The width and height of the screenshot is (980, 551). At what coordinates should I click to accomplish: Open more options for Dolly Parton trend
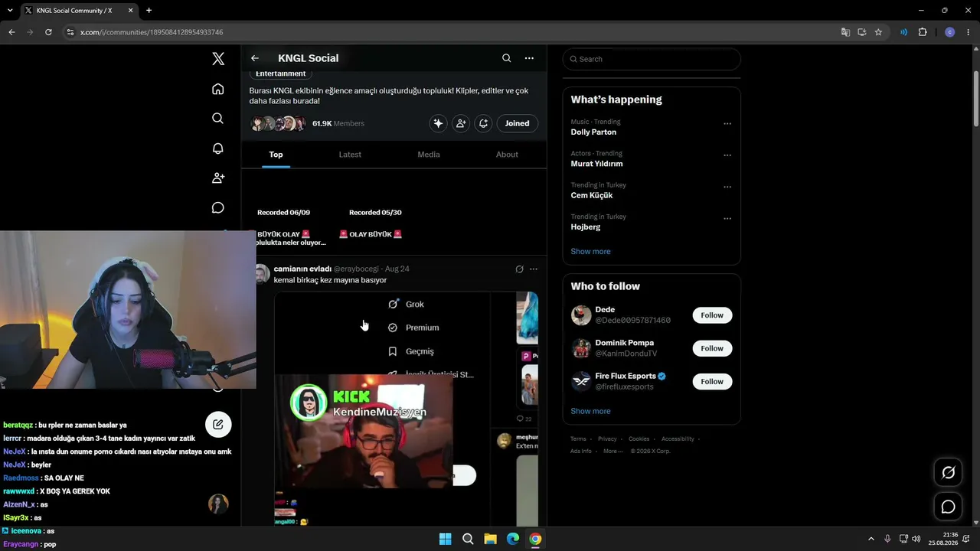point(727,123)
